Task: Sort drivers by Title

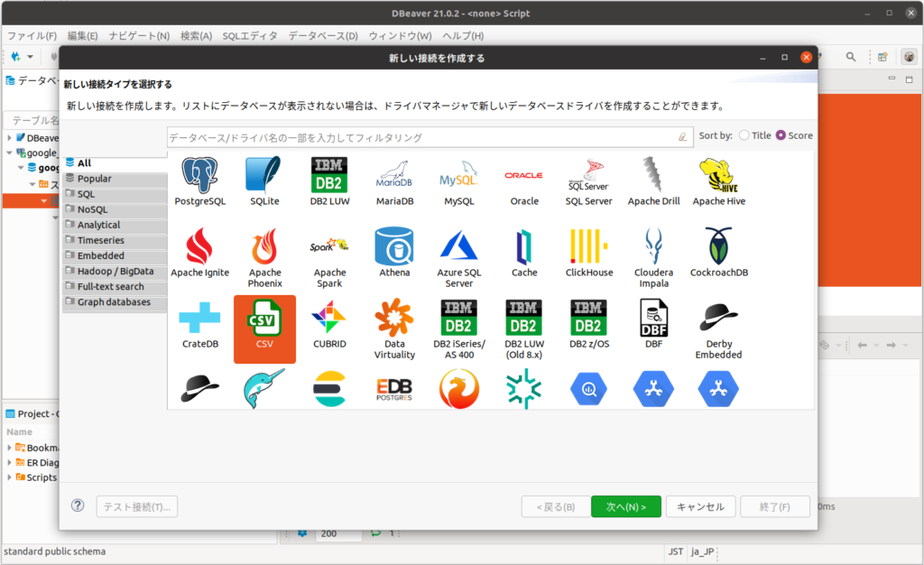Action: [x=744, y=135]
